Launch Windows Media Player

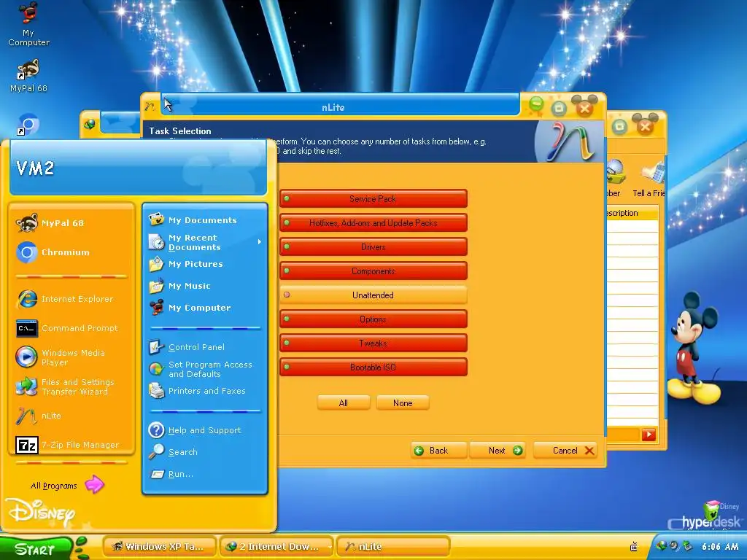tap(71, 357)
